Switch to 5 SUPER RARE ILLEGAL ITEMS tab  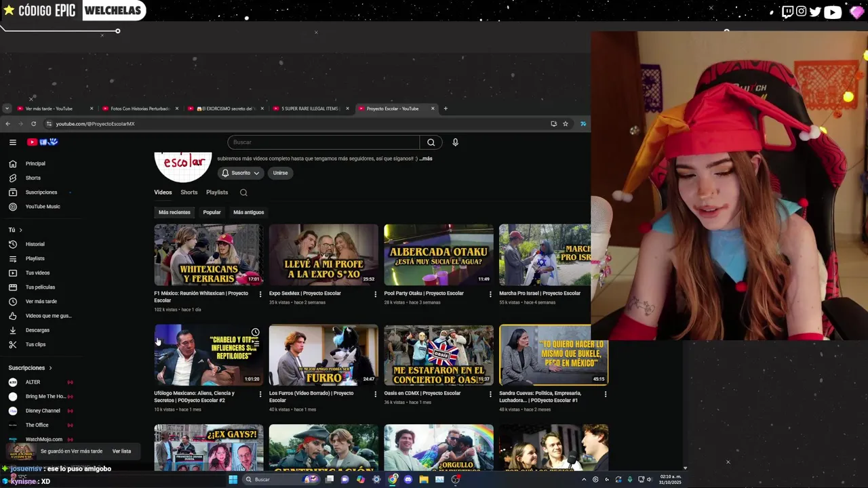(x=311, y=108)
